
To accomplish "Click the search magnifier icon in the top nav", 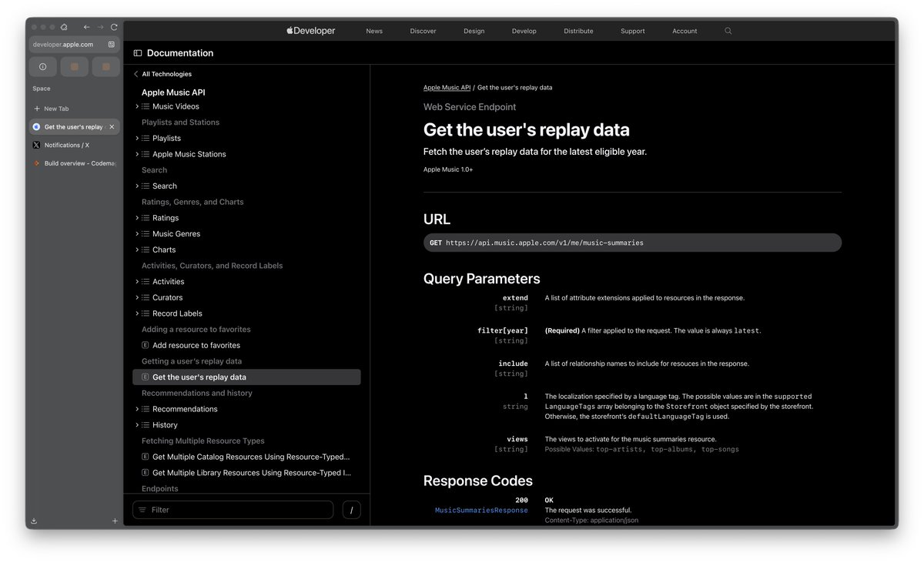I will click(x=728, y=32).
